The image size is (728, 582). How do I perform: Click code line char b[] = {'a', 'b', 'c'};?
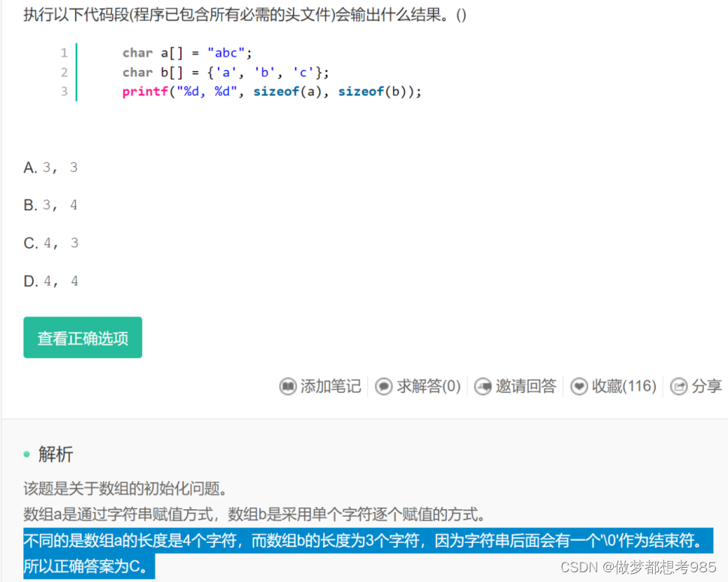(225, 72)
